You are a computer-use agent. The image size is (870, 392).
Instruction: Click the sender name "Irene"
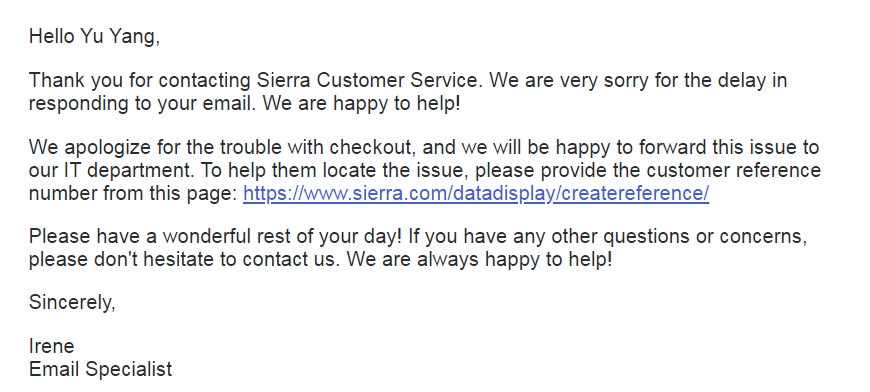click(x=52, y=347)
